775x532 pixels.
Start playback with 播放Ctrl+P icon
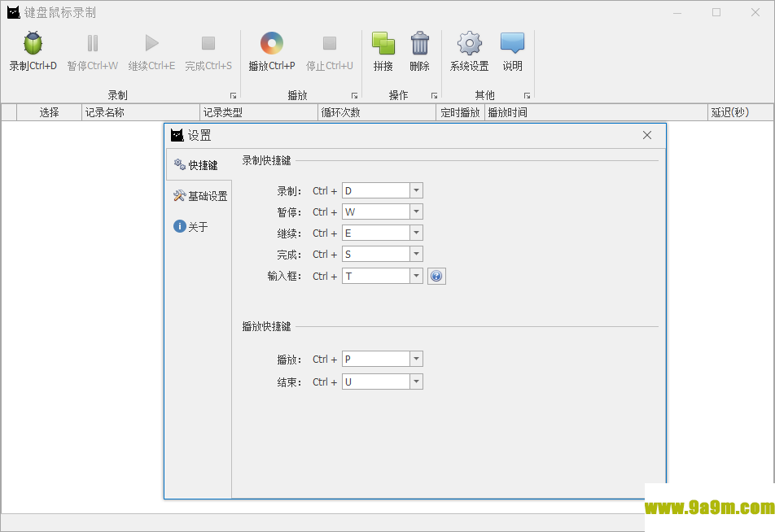(x=272, y=43)
